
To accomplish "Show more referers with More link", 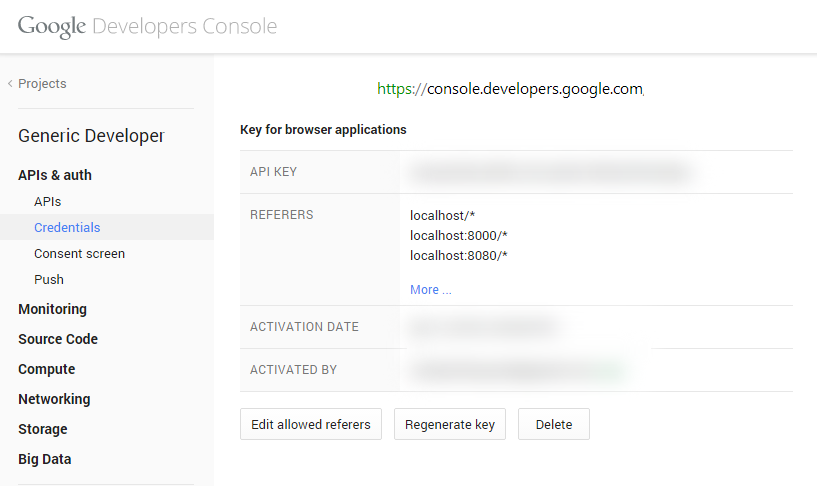I will 430,290.
